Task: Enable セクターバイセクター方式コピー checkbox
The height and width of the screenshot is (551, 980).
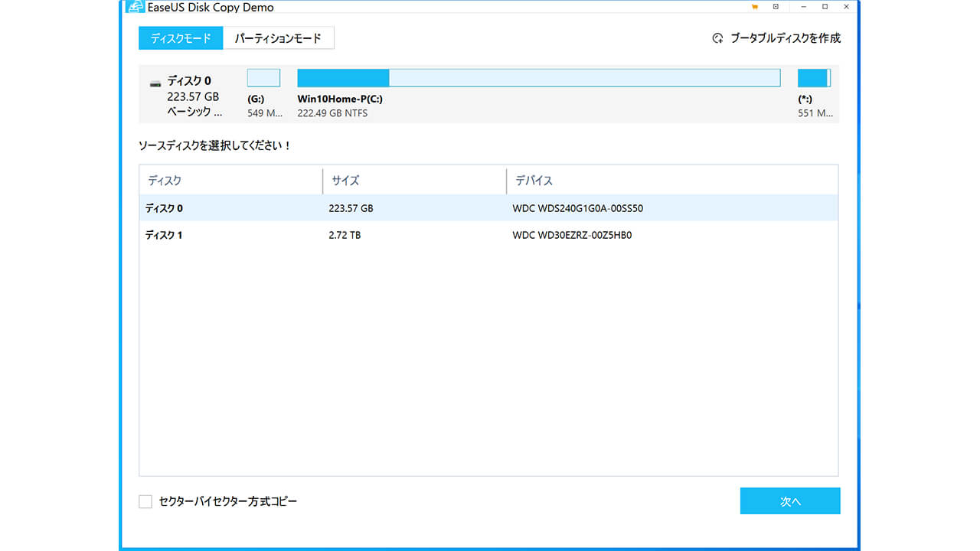Action: [x=145, y=501]
